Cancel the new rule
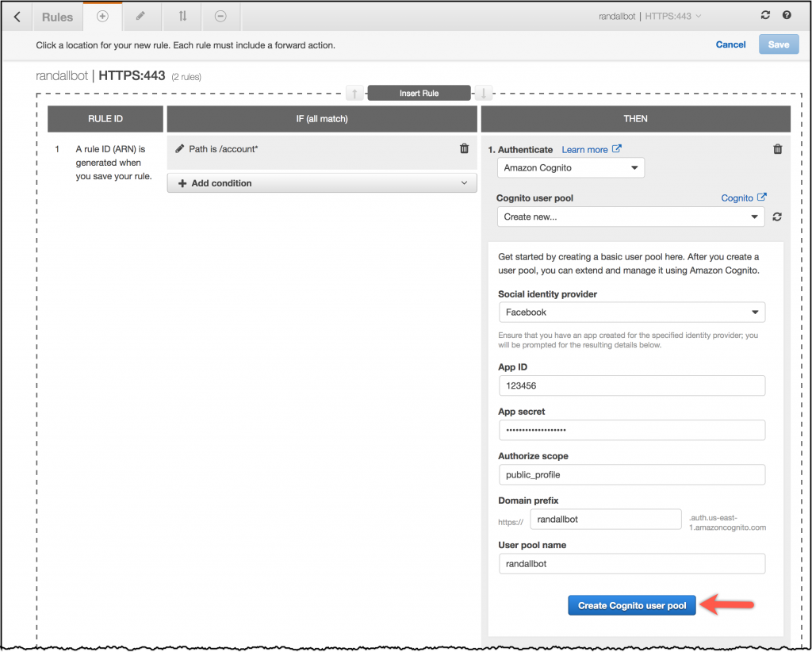 (730, 44)
